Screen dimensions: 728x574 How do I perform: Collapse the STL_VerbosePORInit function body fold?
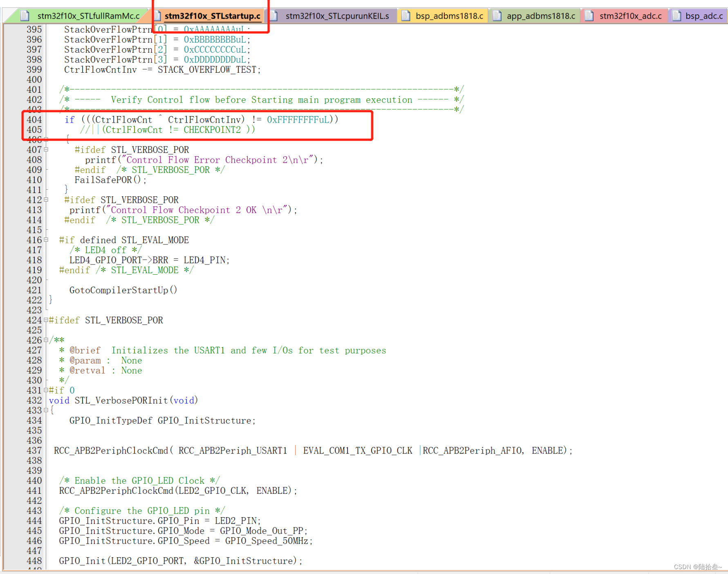pyautogui.click(x=45, y=410)
